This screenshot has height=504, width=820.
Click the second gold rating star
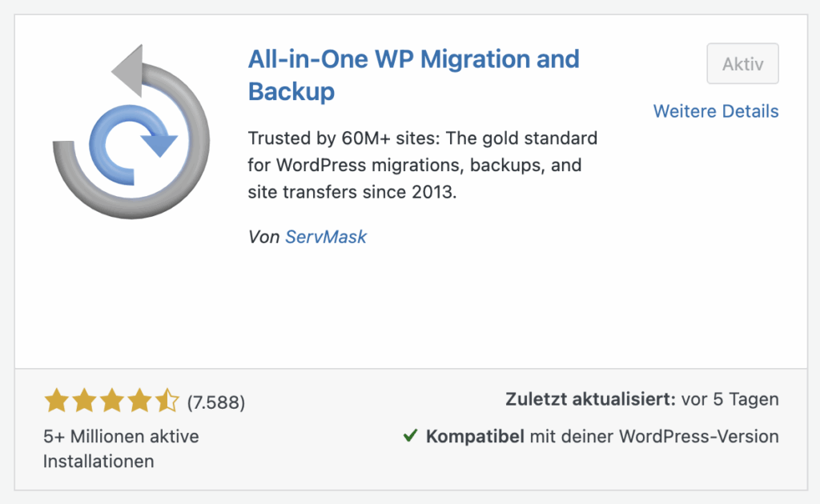click(84, 401)
